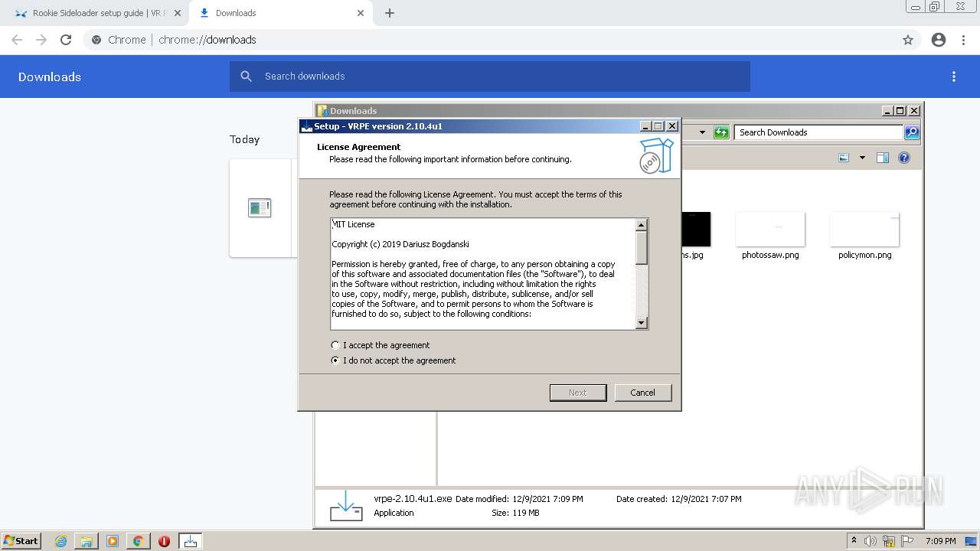
Task: Change view via Explorer views icon
Action: [844, 158]
